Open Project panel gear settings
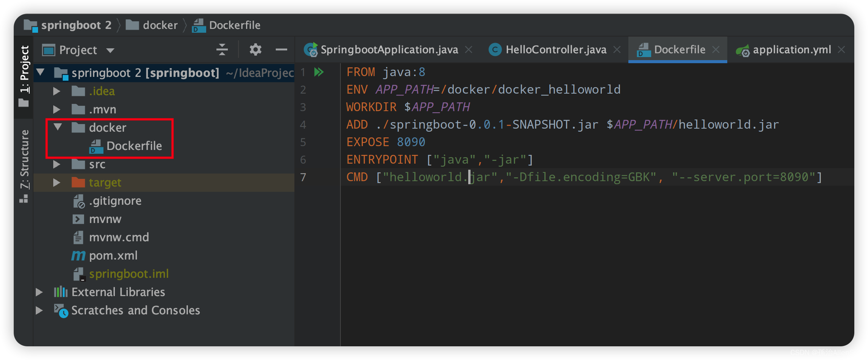 (255, 50)
